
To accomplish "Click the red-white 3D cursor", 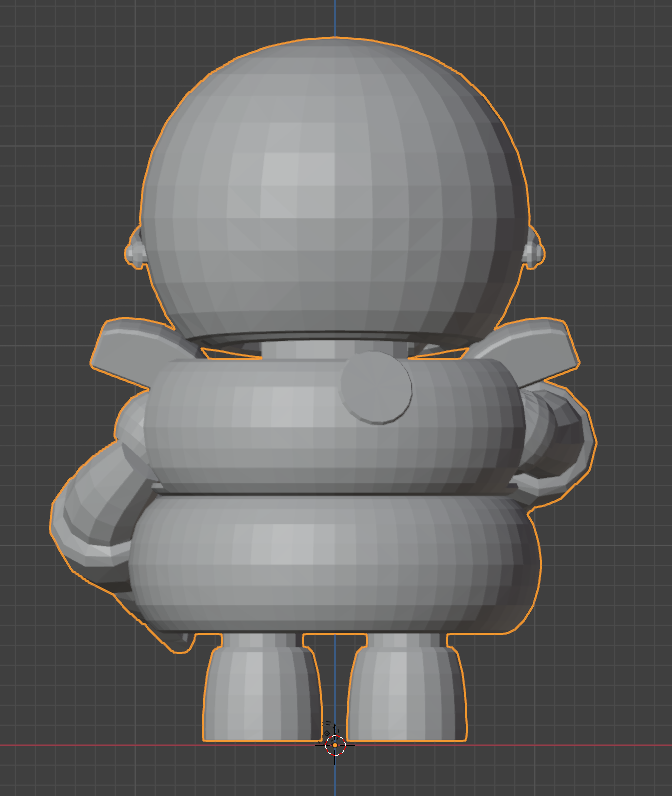I will (335, 745).
